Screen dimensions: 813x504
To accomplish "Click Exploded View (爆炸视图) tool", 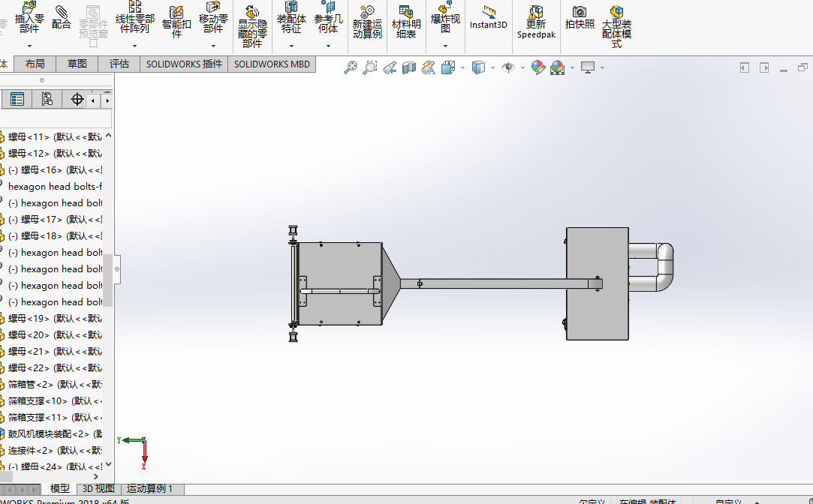I will 445,18.
